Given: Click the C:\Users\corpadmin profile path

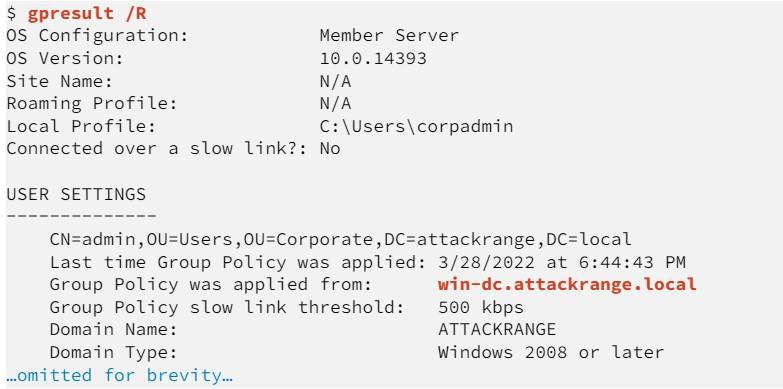Looking at the screenshot, I should [x=416, y=126].
